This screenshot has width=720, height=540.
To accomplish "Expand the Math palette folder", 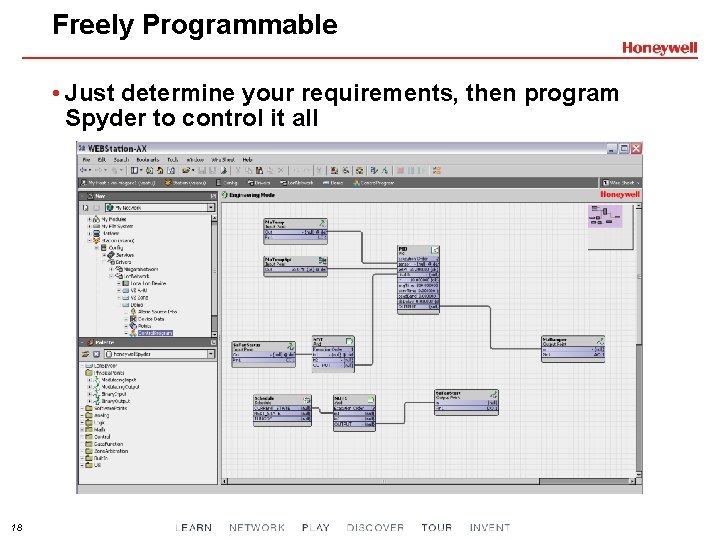I will pos(83,430).
